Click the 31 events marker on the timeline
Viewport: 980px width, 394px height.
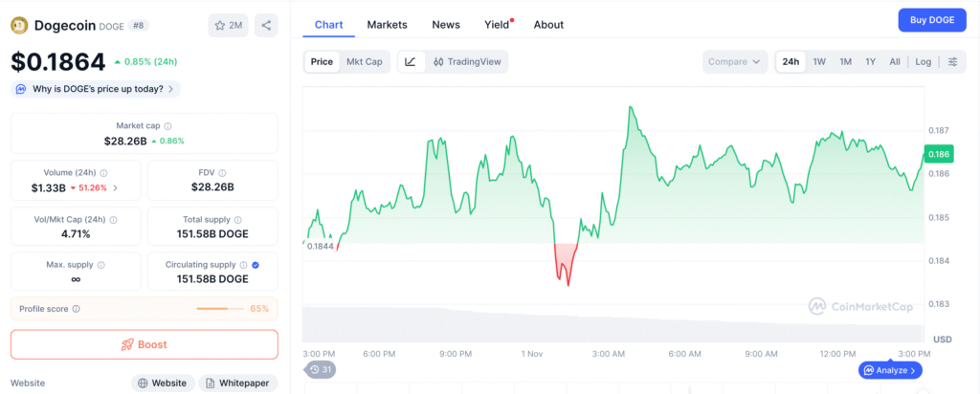tap(321, 370)
